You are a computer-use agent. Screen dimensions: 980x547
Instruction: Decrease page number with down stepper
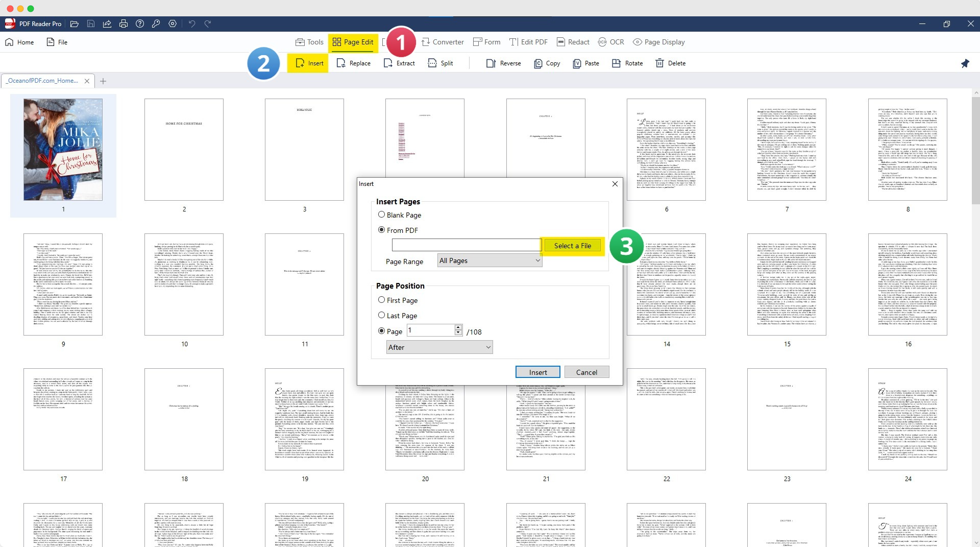pyautogui.click(x=458, y=333)
